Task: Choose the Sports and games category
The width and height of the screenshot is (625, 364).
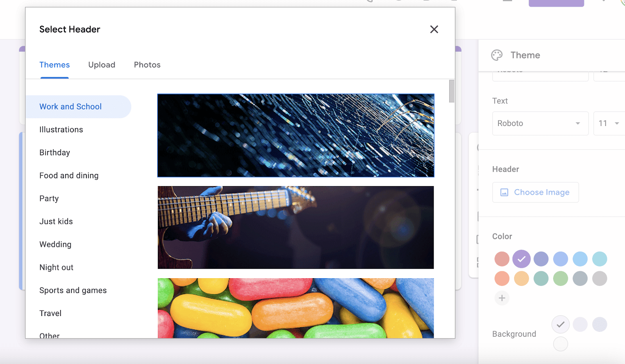Action: tap(73, 290)
